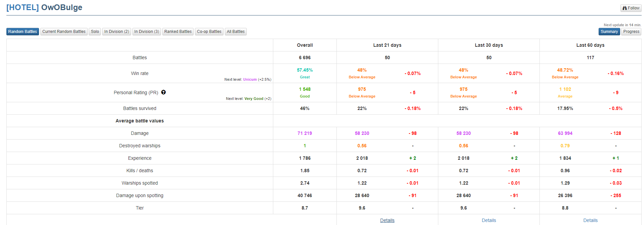The height and width of the screenshot is (225, 644).
Task: Open Details link under Last 30 days
Action: (489, 220)
